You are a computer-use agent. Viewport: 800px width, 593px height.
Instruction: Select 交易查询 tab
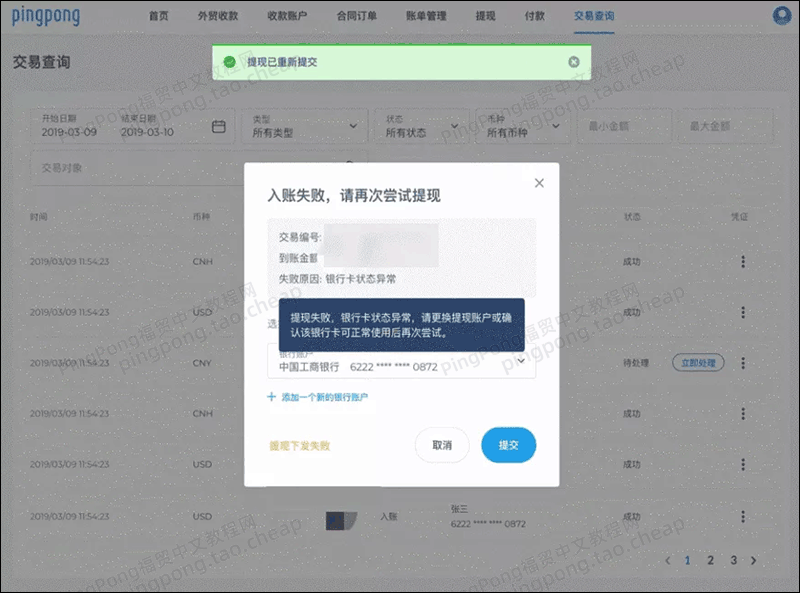[594, 16]
